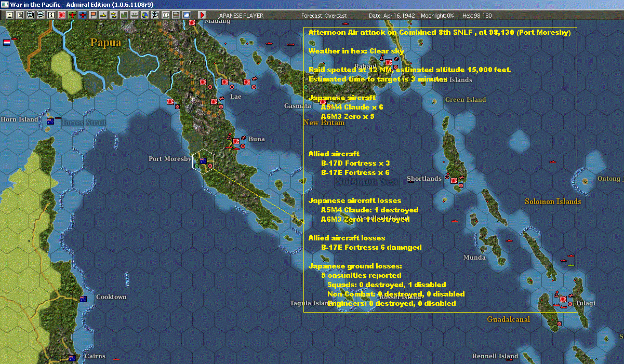Click the 'Forecast: Overcast' status text
Image resolution: width=624 pixels, height=364 pixels.
click(324, 16)
